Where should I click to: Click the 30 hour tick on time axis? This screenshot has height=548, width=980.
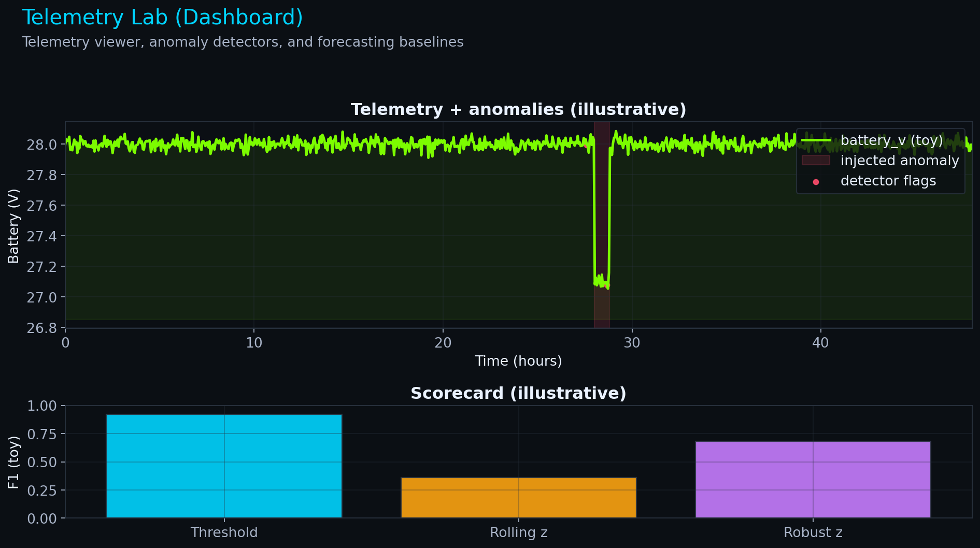(x=632, y=343)
